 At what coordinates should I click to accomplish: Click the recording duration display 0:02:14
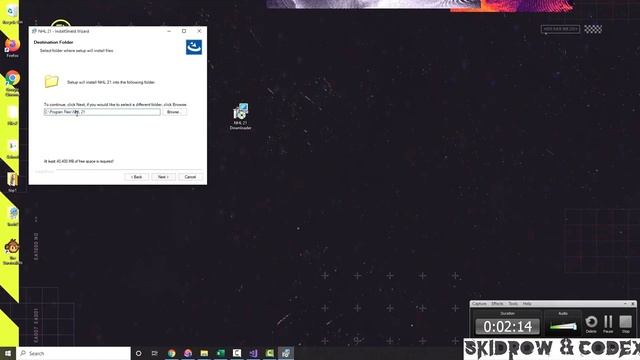pyautogui.click(x=508, y=327)
